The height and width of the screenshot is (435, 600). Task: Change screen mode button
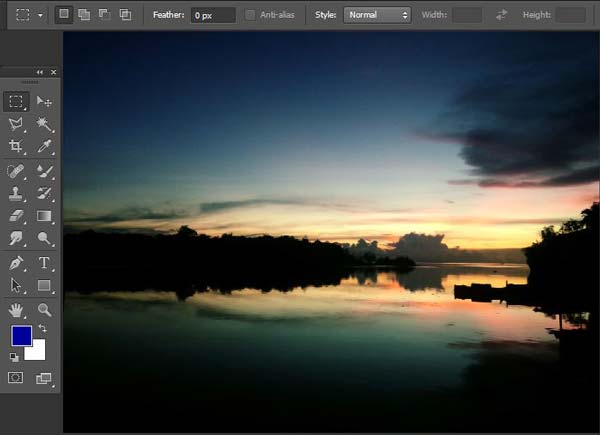(44, 378)
